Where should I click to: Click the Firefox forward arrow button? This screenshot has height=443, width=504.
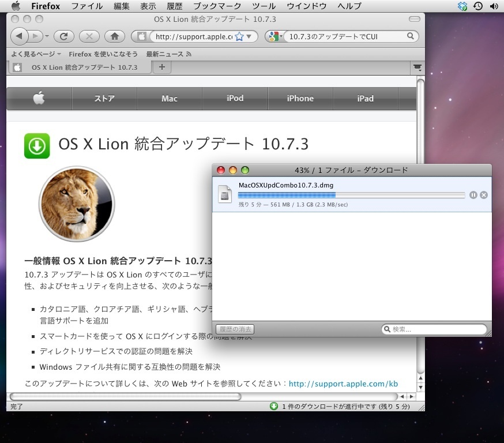point(36,36)
